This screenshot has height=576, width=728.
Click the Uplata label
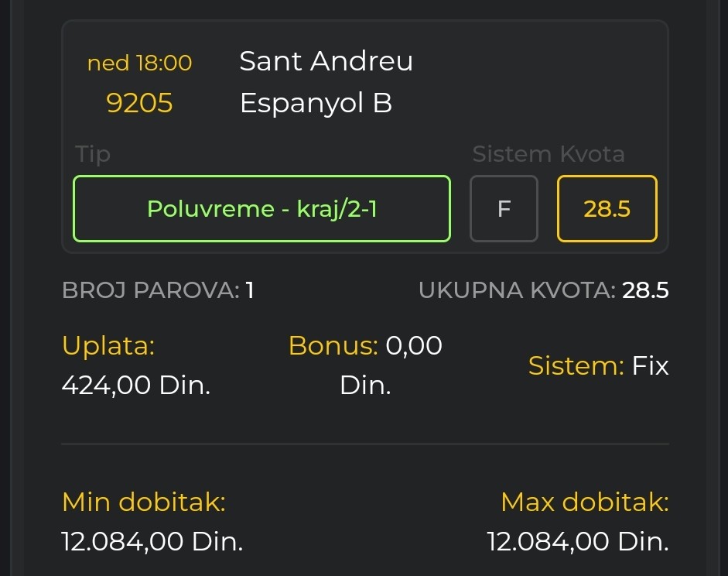coord(108,346)
